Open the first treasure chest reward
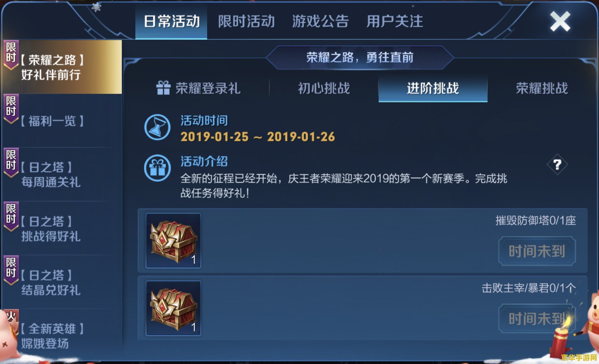Image resolution: width=599 pixels, height=364 pixels. (173, 241)
